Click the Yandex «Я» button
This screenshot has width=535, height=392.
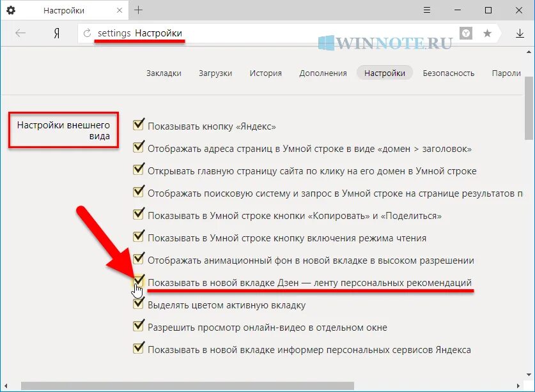click(x=57, y=33)
